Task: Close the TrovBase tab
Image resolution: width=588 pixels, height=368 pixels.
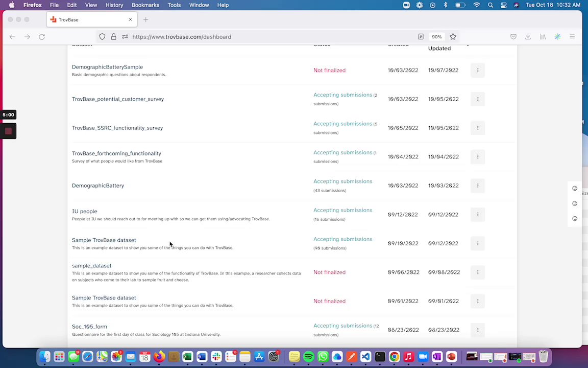Action: pos(131,19)
